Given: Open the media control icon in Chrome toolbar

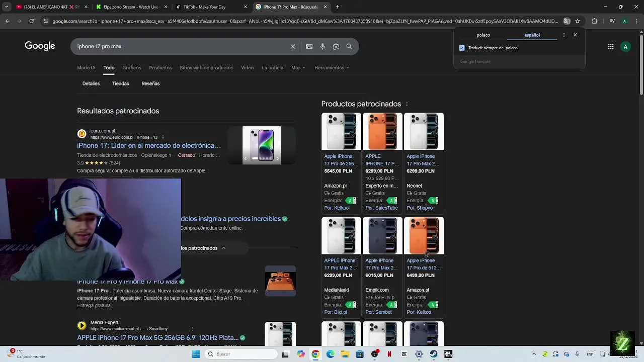Looking at the screenshot, I should (612, 21).
